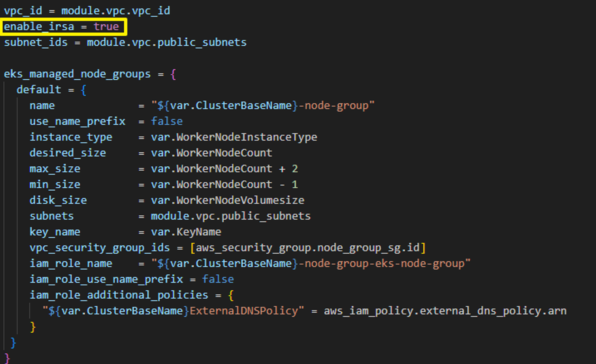Screen dimensions: 596x364
Task: Click var.WorkerNodeInstanceType value
Action: click(x=234, y=137)
